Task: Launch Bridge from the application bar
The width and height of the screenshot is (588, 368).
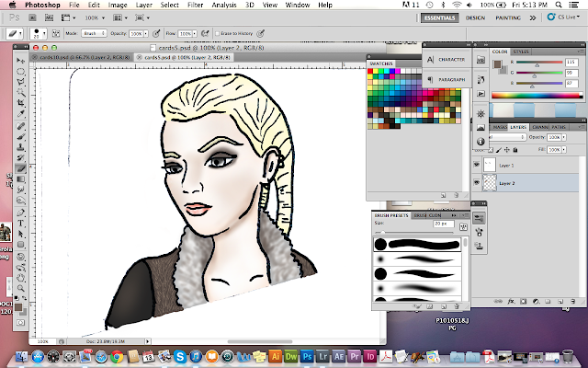Action: (x=33, y=17)
